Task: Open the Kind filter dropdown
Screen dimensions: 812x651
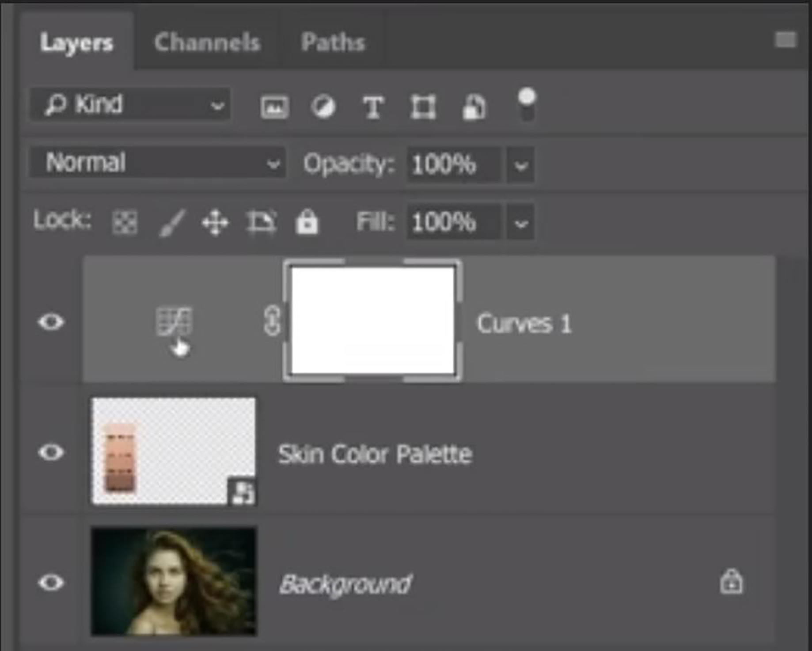Action: coord(130,104)
